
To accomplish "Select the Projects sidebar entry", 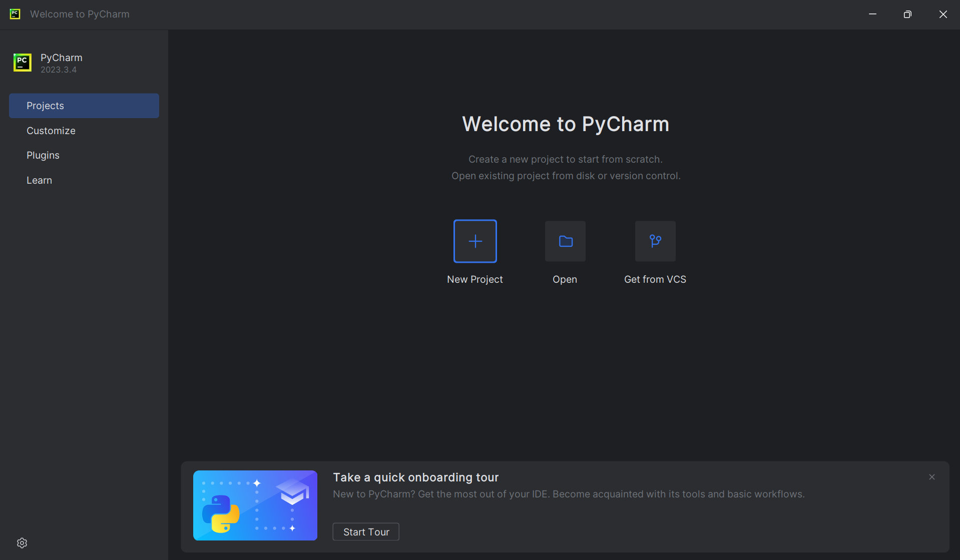I will 45,106.
